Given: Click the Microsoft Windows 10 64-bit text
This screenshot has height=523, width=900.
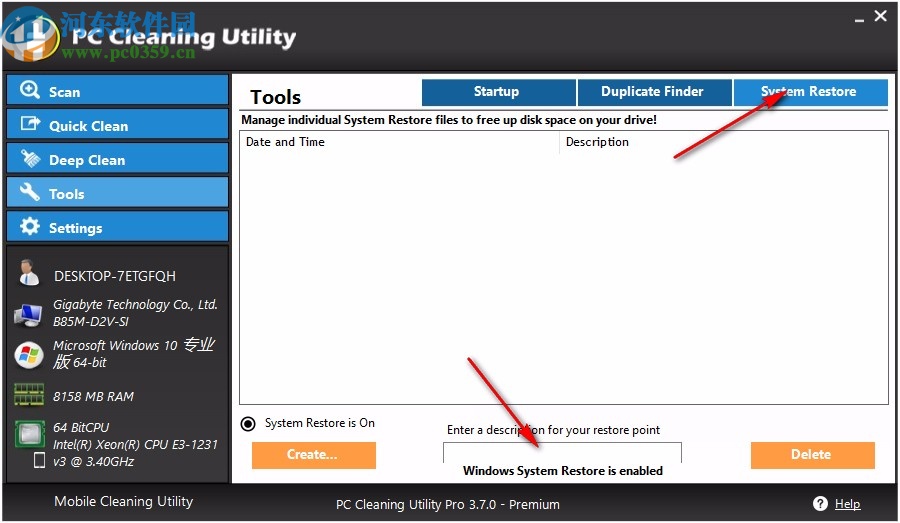Looking at the screenshot, I should pyautogui.click(x=134, y=353).
